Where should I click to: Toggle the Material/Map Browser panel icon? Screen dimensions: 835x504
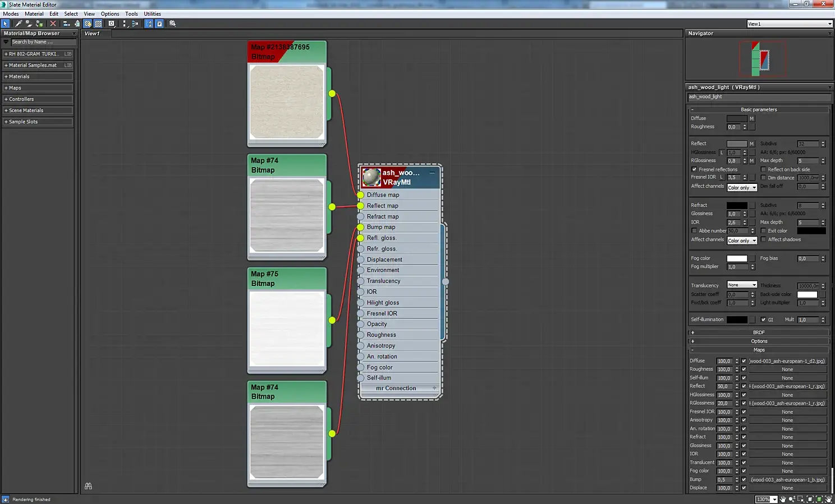(x=149, y=24)
